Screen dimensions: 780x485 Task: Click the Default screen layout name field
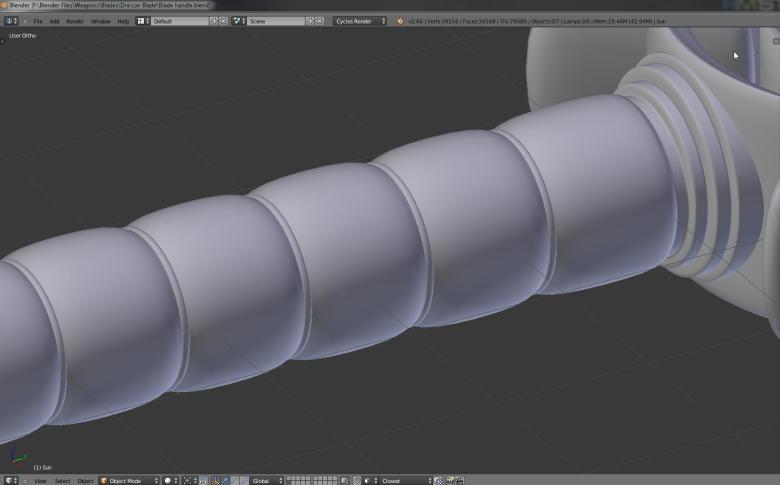tap(178, 21)
